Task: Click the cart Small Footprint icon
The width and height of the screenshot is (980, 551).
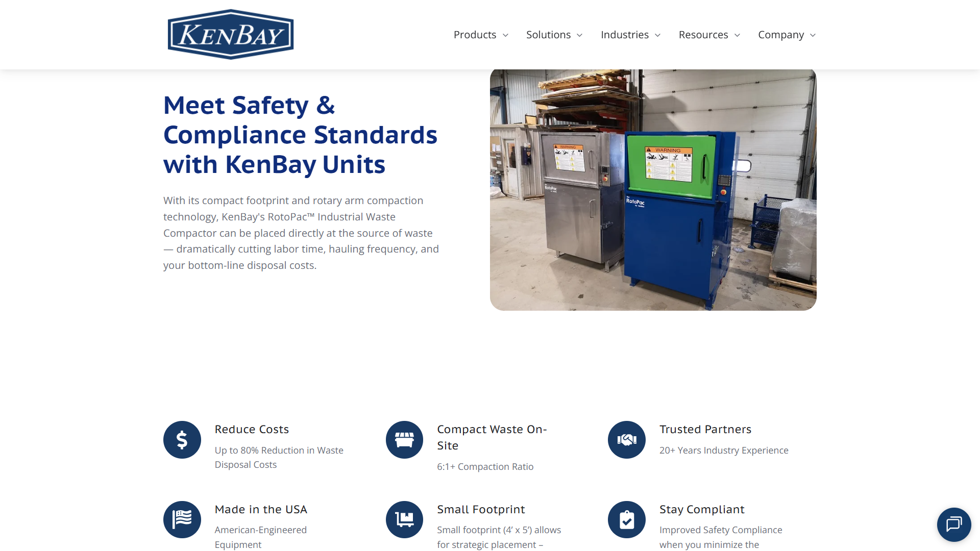Action: [404, 519]
